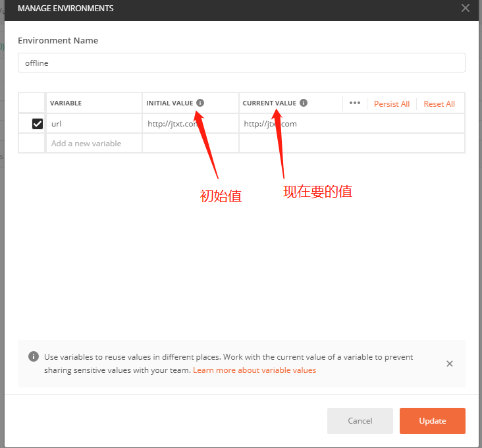Click the Update button
Image resolution: width=482 pixels, height=448 pixels.
tap(432, 421)
